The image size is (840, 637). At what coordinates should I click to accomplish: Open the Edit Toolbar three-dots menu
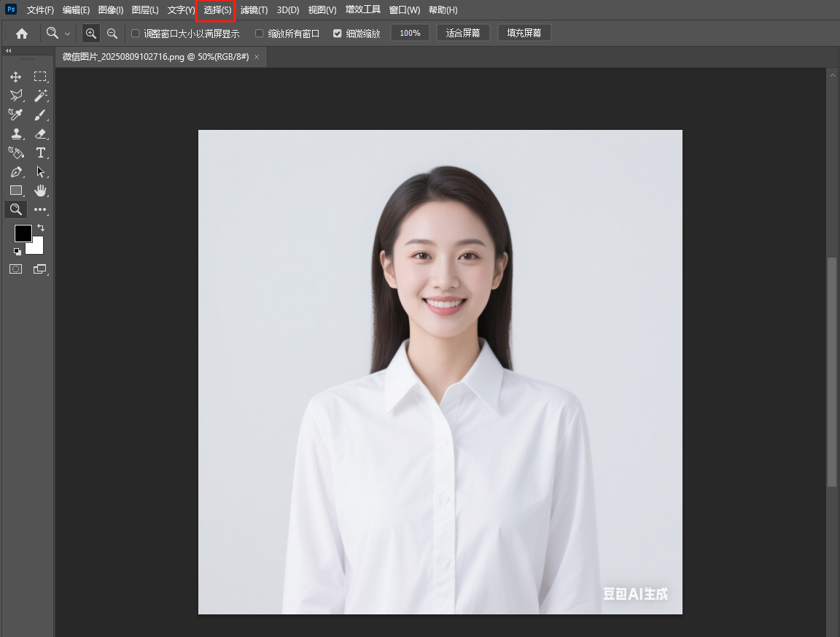[x=40, y=209]
